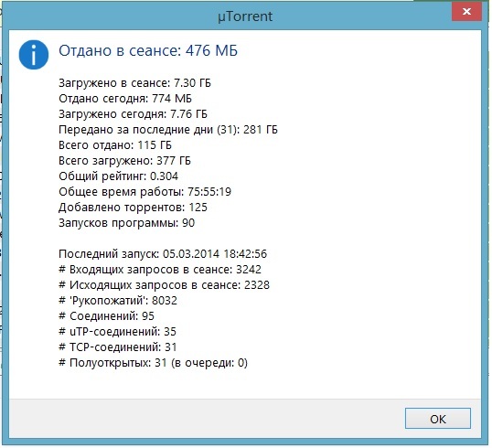The height and width of the screenshot is (448, 492).
Task: Click the line 'Общий рейтинг: 0.304'
Action: (118, 176)
